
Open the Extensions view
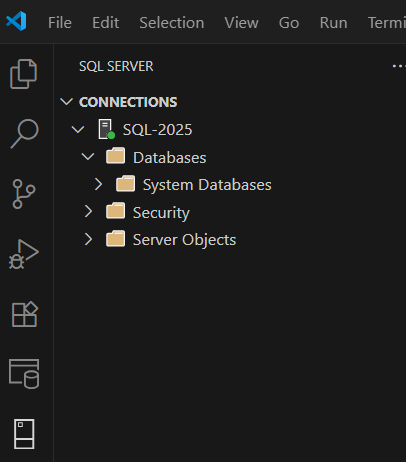click(x=25, y=314)
